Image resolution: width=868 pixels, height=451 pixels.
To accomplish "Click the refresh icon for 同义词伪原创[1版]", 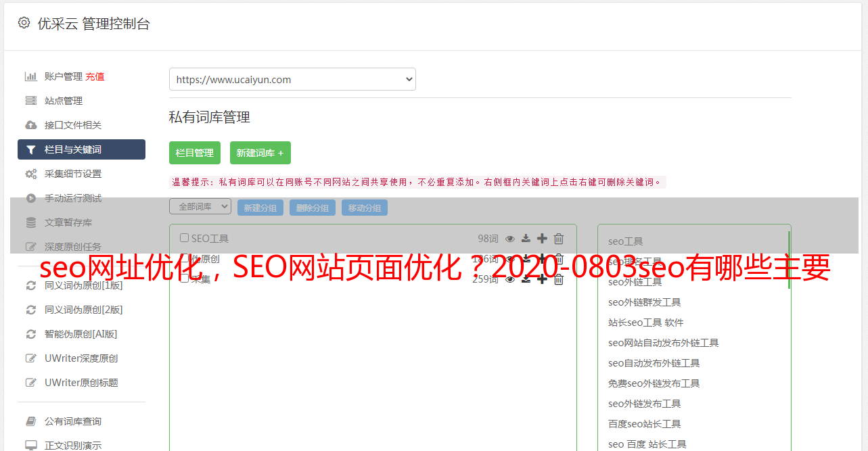I will [30, 285].
